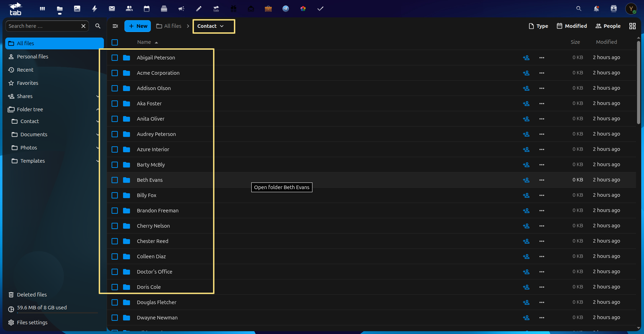Open the briefcase app in top bar
Viewport: 644px width, 334px height.
(x=268, y=9)
